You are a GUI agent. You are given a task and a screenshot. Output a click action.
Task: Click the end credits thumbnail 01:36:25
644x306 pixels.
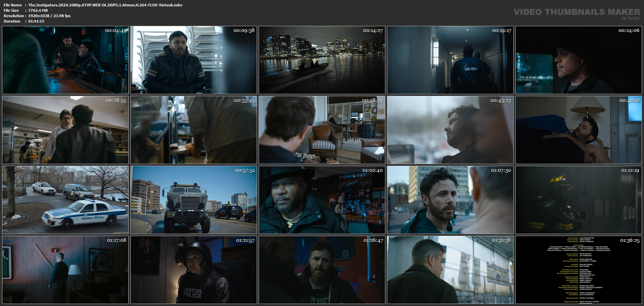(579, 270)
